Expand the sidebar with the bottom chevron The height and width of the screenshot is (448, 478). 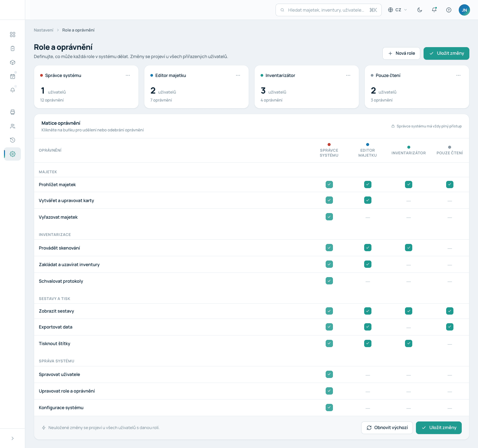[13, 438]
